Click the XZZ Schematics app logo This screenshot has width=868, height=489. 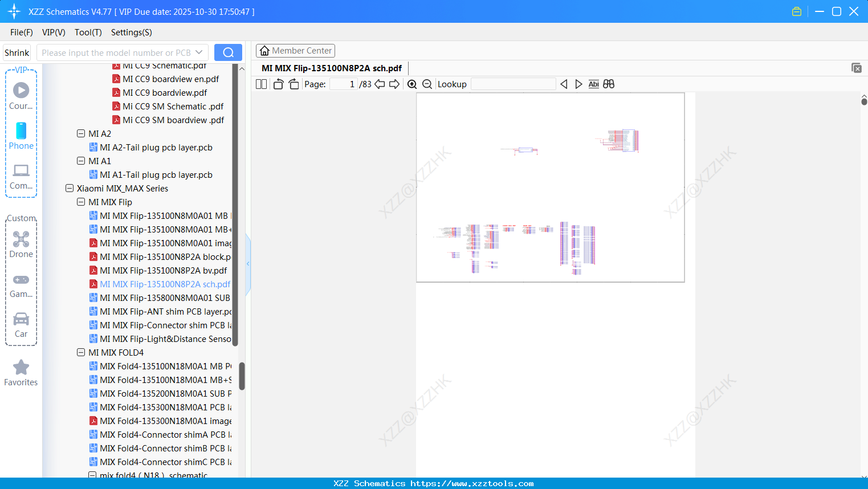[x=14, y=11]
